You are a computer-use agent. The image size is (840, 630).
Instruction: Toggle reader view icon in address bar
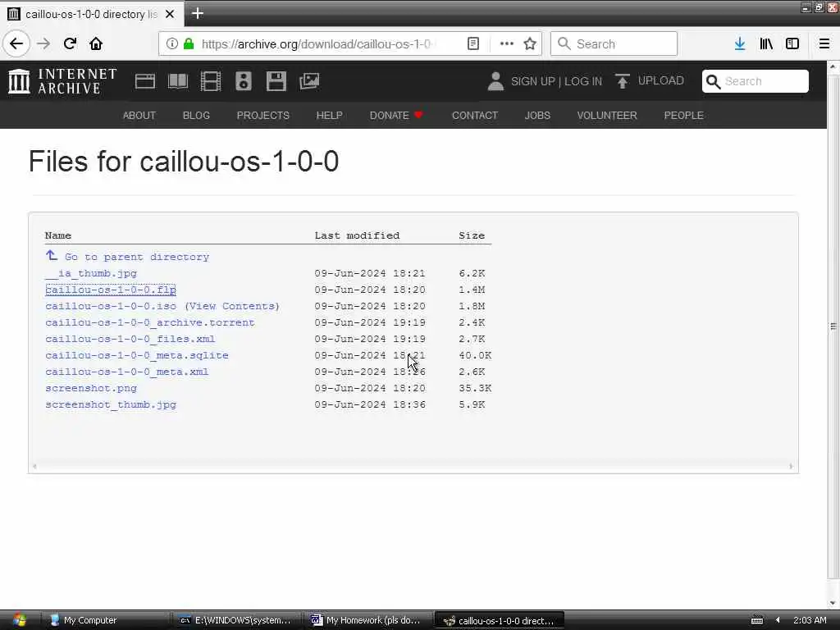473,43
